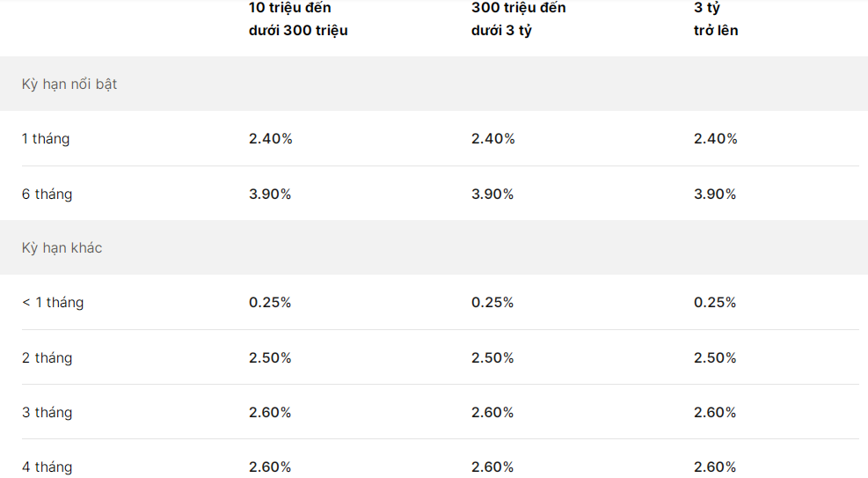Click 2 tháng rate under 300 triệu–3 tỷ
Screen dimensions: 868x478
(x=492, y=358)
